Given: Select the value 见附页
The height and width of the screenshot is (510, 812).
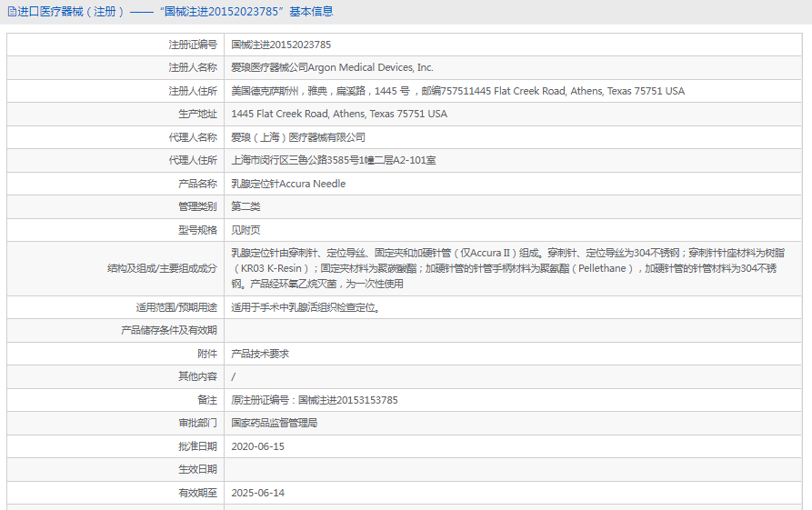Looking at the screenshot, I should click(246, 229).
